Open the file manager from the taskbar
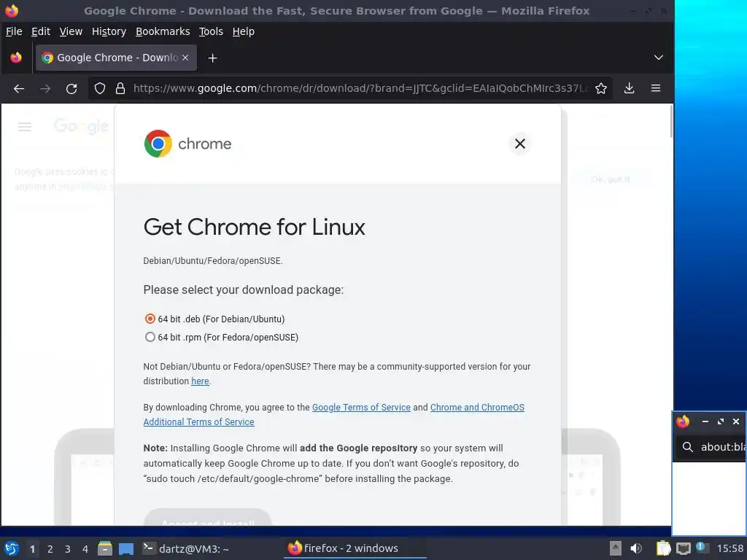Image resolution: width=747 pixels, height=560 pixels. point(105,548)
